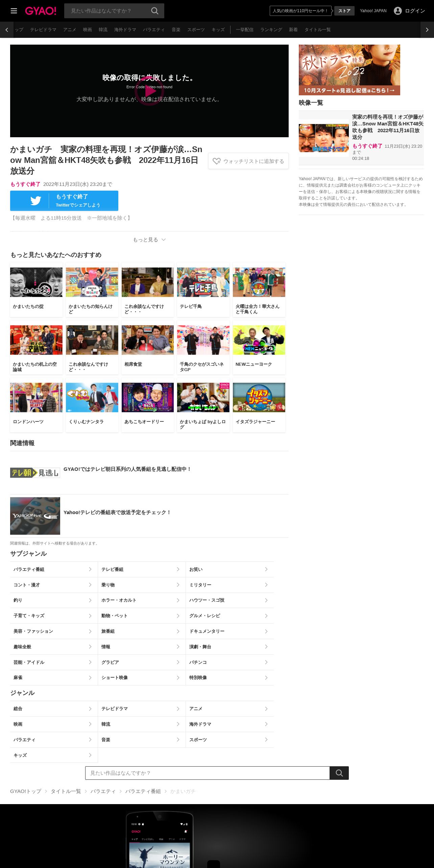Image resolution: width=434 pixels, height=868 pixels.
Task: Open イタズラジャーニー thumbnail
Action: [259, 397]
